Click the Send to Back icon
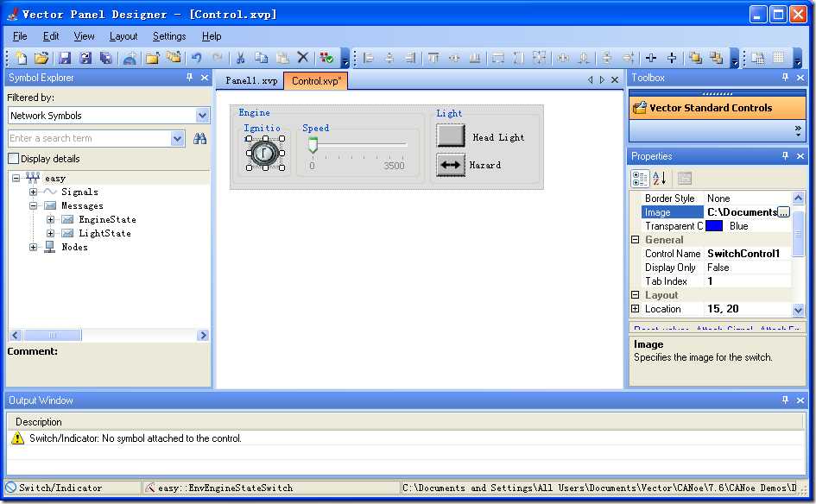Image resolution: width=816 pixels, height=504 pixels. pyautogui.click(x=717, y=58)
